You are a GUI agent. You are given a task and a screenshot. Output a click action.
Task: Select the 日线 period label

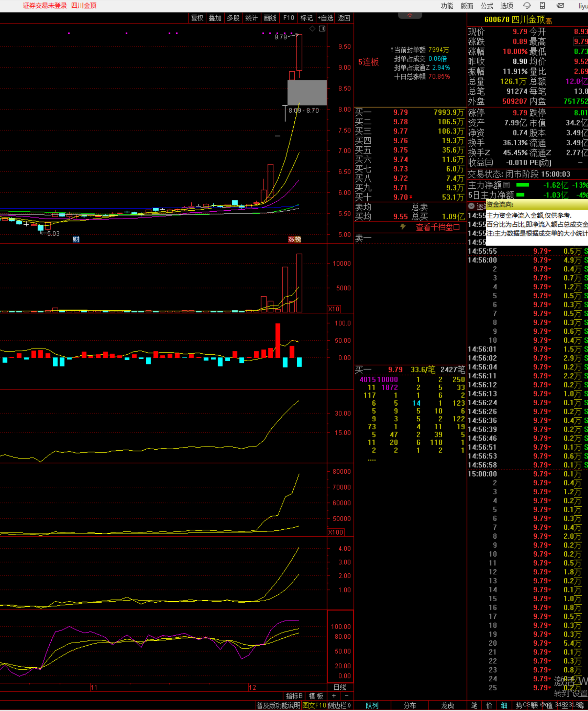pos(340,687)
